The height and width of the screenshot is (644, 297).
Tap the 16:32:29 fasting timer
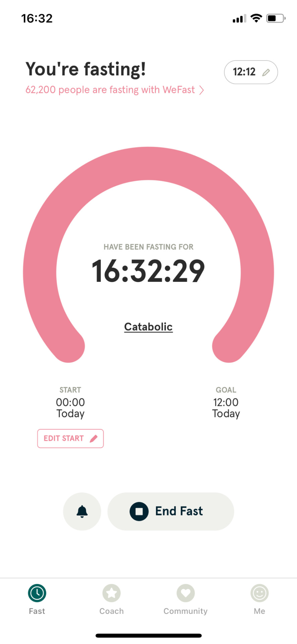pyautogui.click(x=148, y=271)
